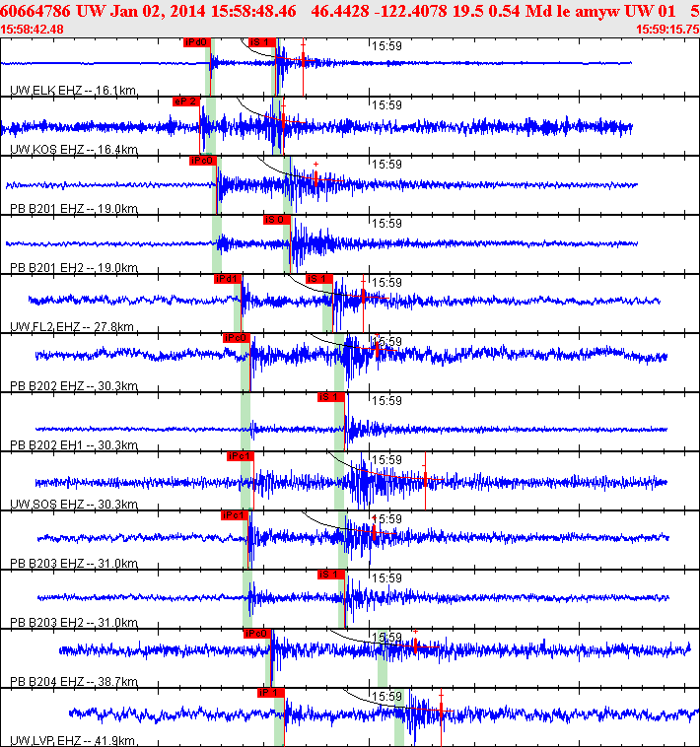Click the station label 'UW ELK EHZ -- 16.1km'
Image resolution: width=700 pixels, height=747 pixels.
[x=73, y=90]
